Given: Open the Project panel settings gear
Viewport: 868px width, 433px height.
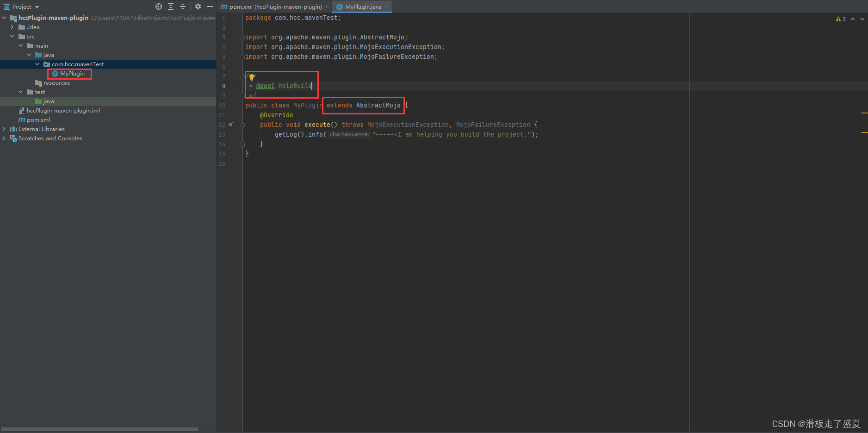Looking at the screenshot, I should [198, 6].
